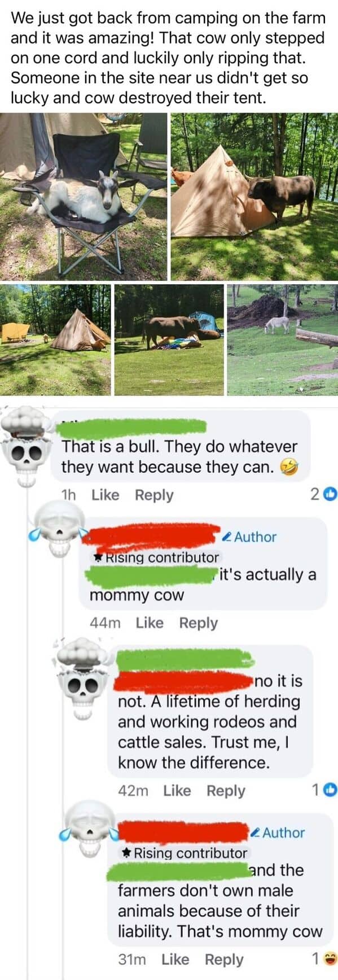
Task: Reply to the 44m mommy cow comment
Action: (198, 622)
